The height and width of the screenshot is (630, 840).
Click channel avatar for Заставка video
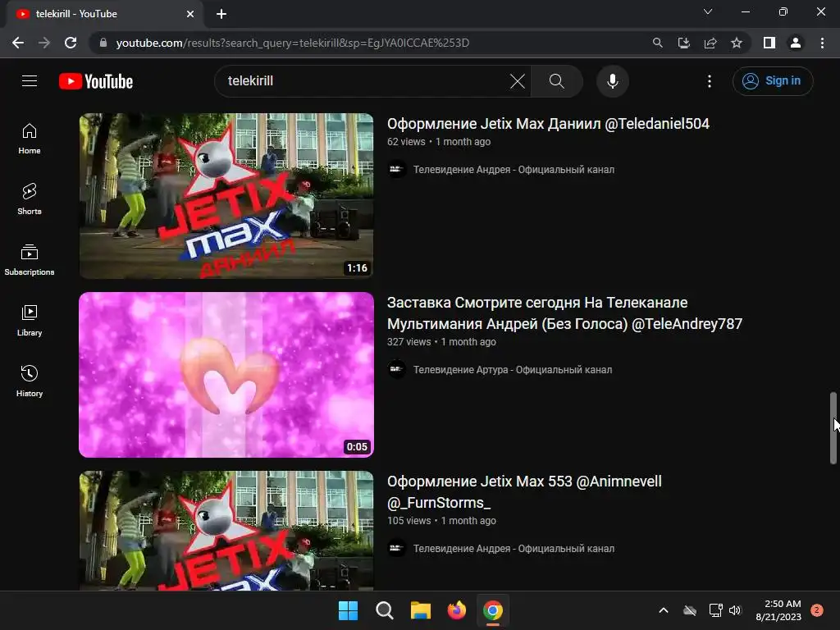pyautogui.click(x=397, y=370)
